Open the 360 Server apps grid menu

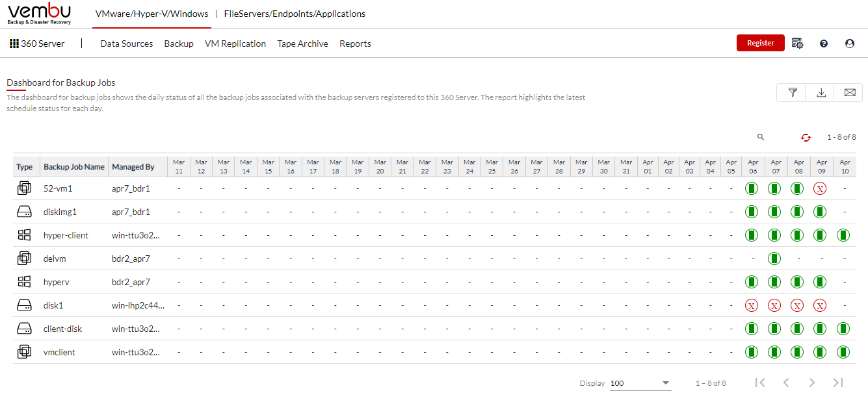14,44
